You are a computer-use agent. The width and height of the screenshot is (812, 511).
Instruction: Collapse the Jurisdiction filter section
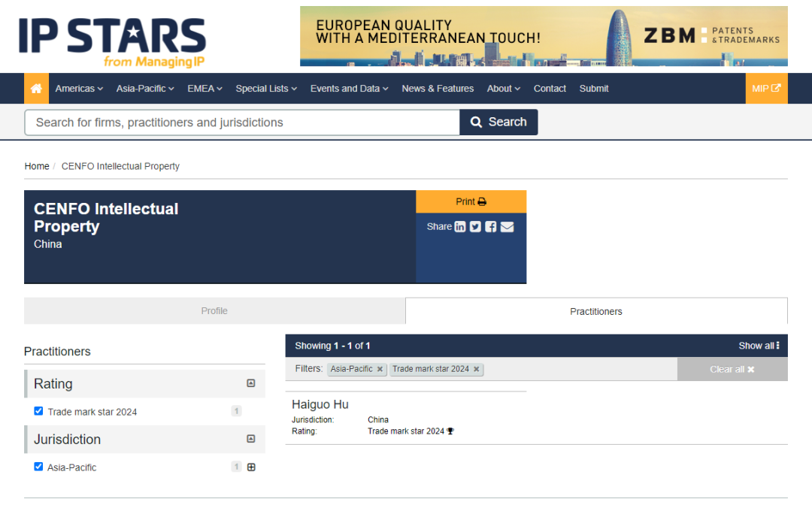tap(251, 439)
